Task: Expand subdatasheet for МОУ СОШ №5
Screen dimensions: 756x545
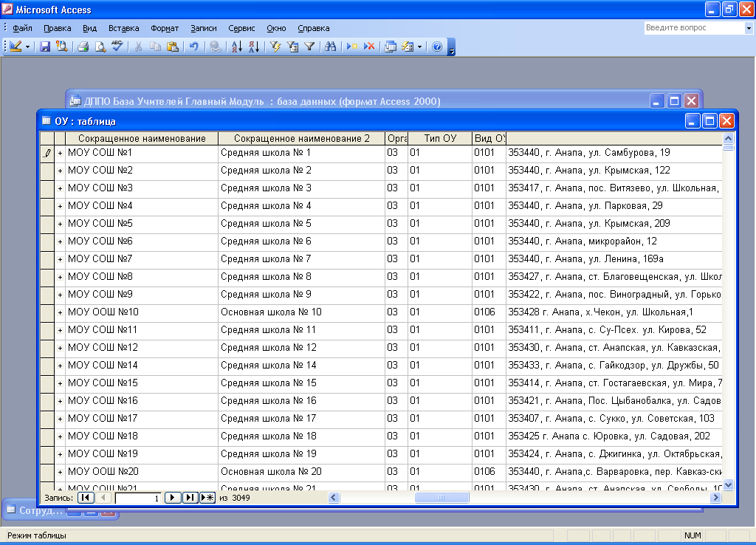Action: point(60,224)
